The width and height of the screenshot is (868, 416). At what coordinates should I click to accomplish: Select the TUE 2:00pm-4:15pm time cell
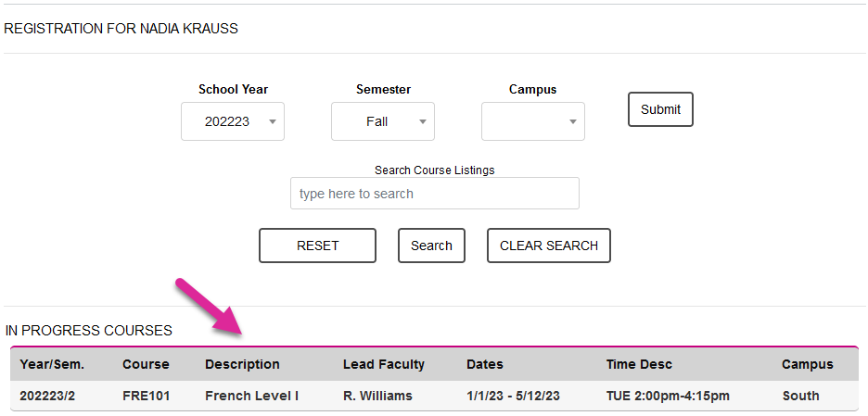point(668,396)
